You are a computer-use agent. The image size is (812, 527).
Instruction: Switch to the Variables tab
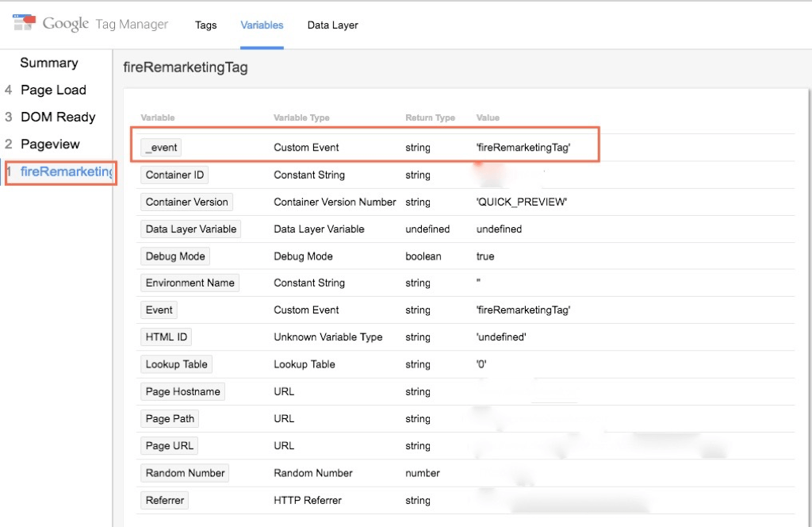click(262, 25)
